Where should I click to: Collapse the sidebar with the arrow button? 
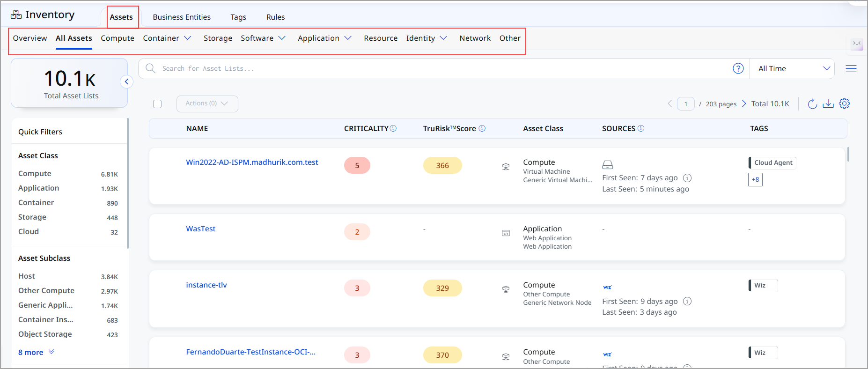pyautogui.click(x=126, y=81)
